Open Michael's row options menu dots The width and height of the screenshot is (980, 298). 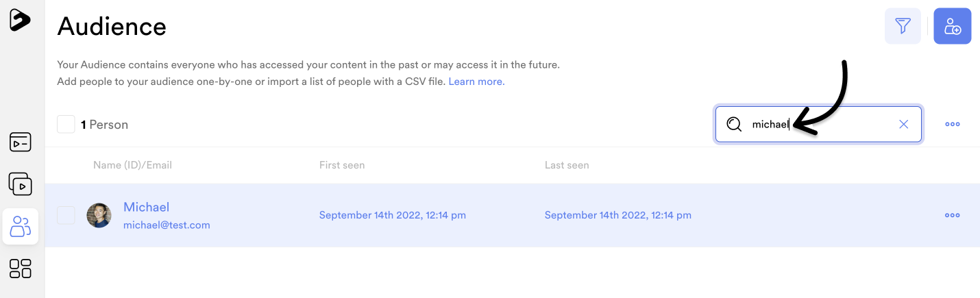(953, 215)
